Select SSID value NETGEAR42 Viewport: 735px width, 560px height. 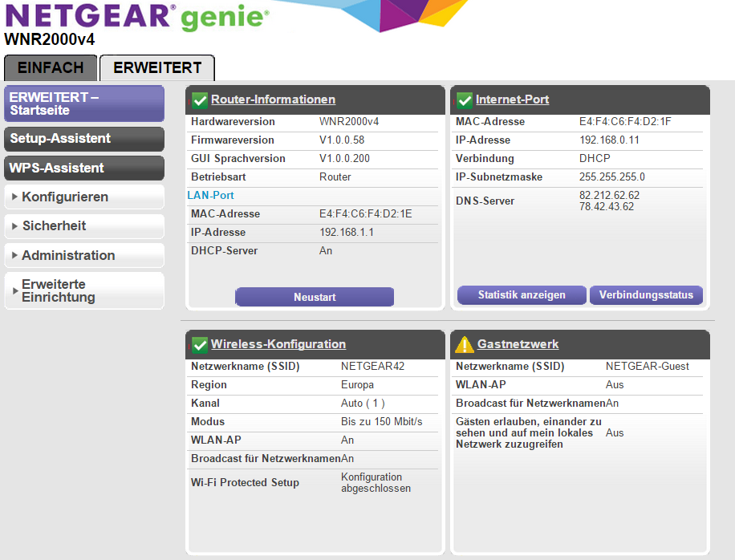pos(372,367)
